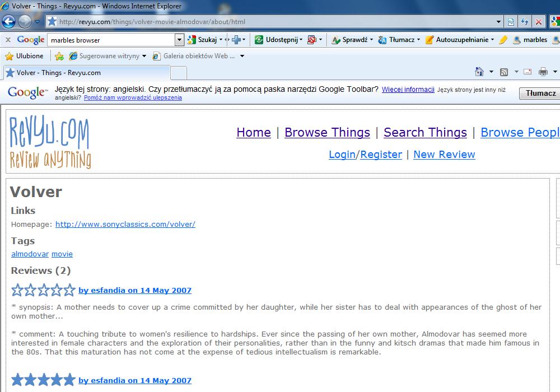Click the browser Back arrow button
560x392 pixels.
tap(8, 22)
